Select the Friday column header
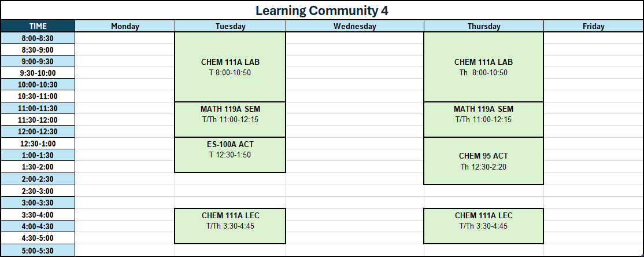The height and width of the screenshot is (257, 644). coord(594,26)
